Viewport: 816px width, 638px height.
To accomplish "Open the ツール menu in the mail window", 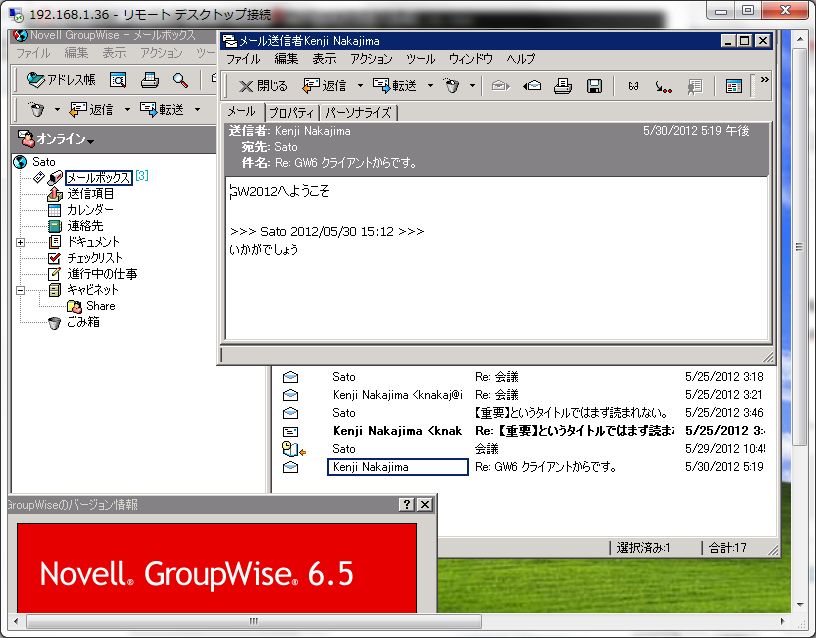I will tap(420, 59).
